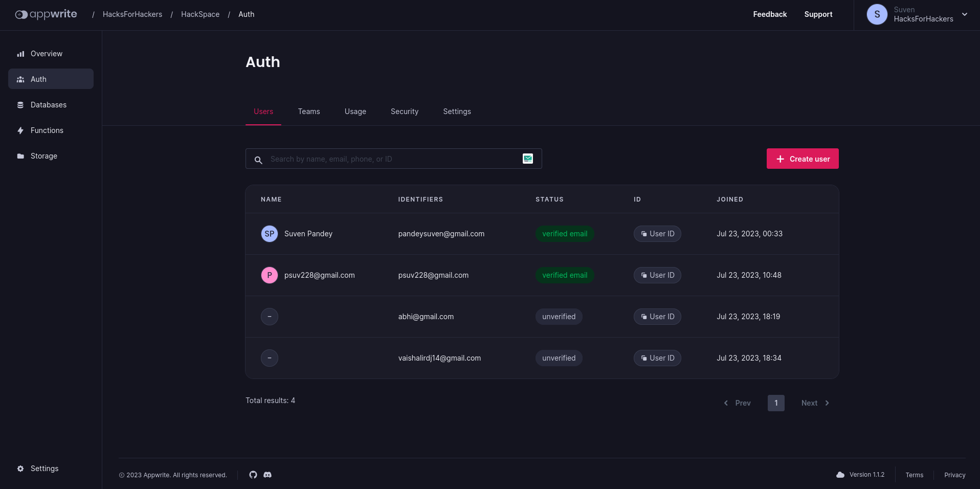Image resolution: width=980 pixels, height=489 pixels.
Task: Click the empty avatar for abhi@gmail.com
Action: 270,317
